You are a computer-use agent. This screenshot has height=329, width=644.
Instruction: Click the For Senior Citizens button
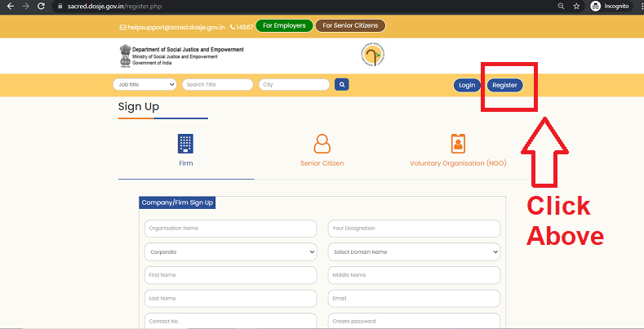pos(350,25)
